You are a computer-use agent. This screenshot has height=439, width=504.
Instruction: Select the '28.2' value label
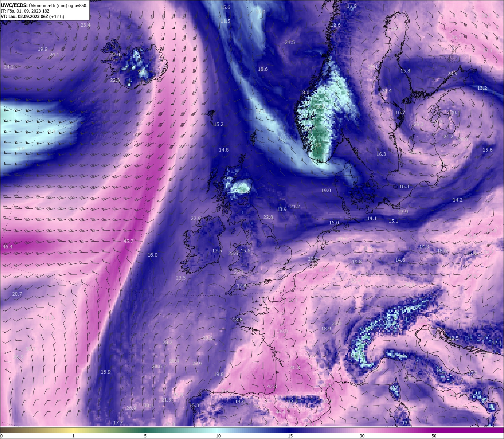167,343
